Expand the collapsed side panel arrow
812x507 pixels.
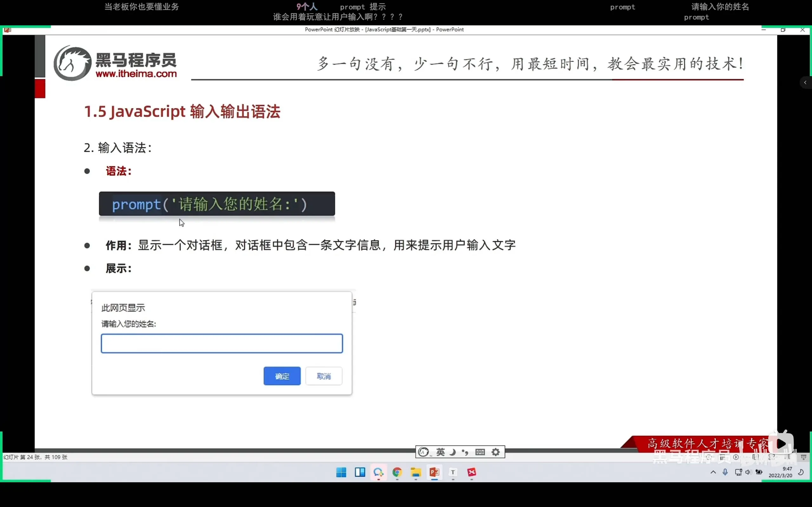(805, 82)
